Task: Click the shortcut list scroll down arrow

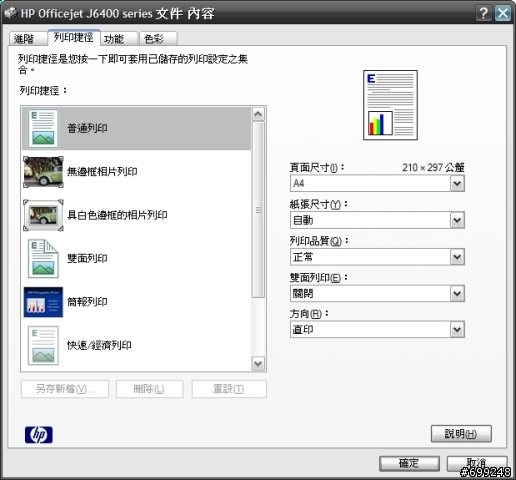Action: click(x=258, y=363)
